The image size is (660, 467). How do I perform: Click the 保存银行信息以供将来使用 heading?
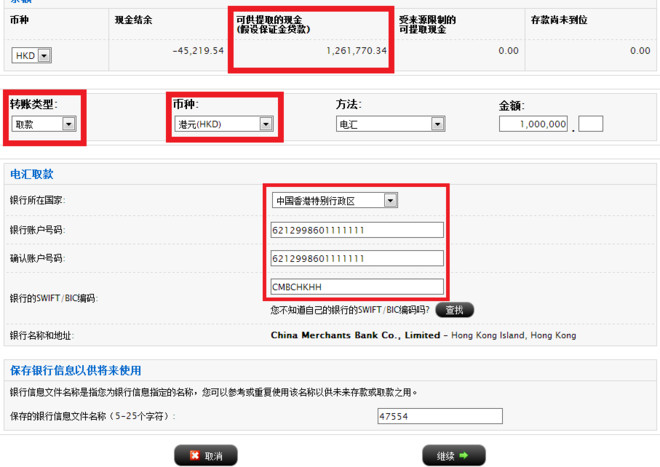pos(76,370)
